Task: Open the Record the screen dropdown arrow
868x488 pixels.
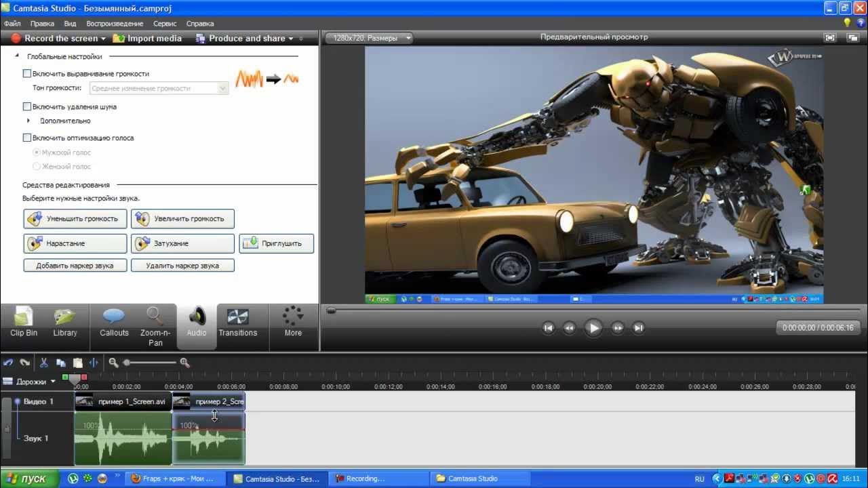Action: 104,39
